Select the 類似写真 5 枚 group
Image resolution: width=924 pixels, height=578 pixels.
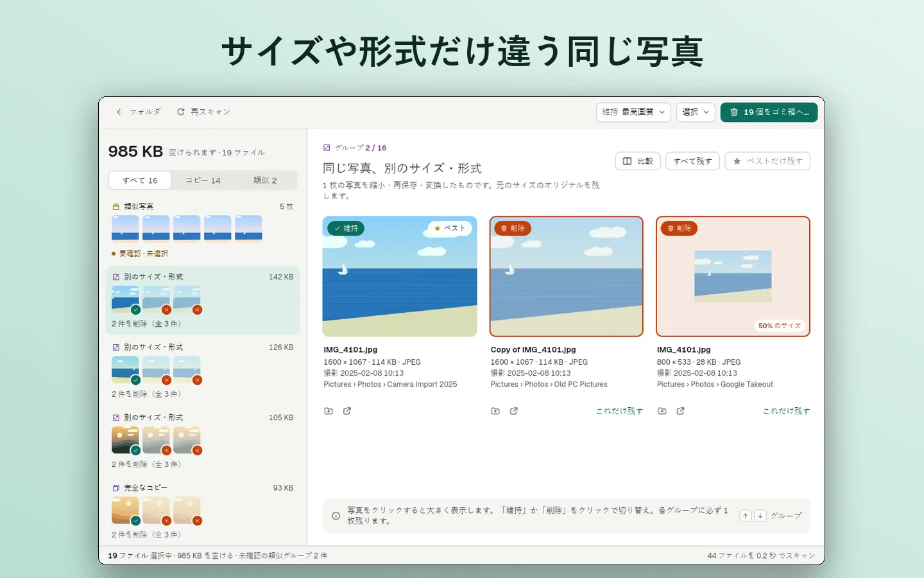(203, 229)
